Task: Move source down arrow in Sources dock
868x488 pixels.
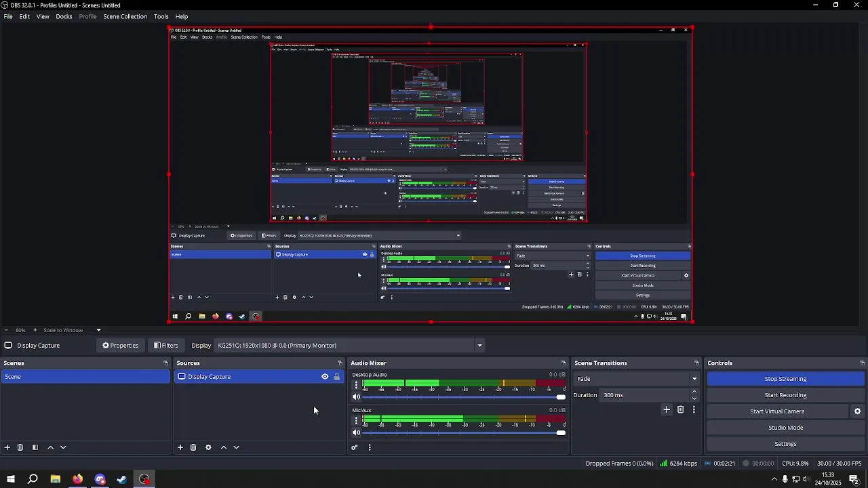Action: pos(237,447)
